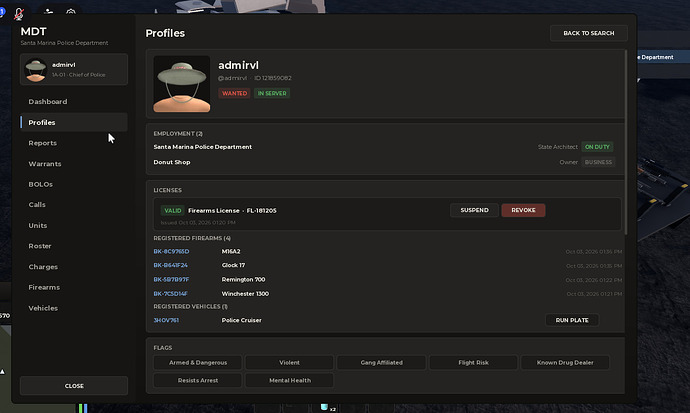690x413 pixels.
Task: Click the admirvl Chief of Police card
Action: pos(74,69)
